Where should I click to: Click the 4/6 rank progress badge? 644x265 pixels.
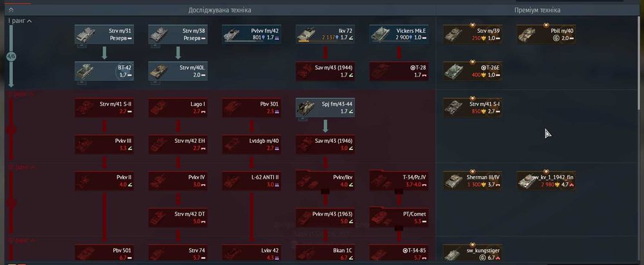tap(11, 57)
